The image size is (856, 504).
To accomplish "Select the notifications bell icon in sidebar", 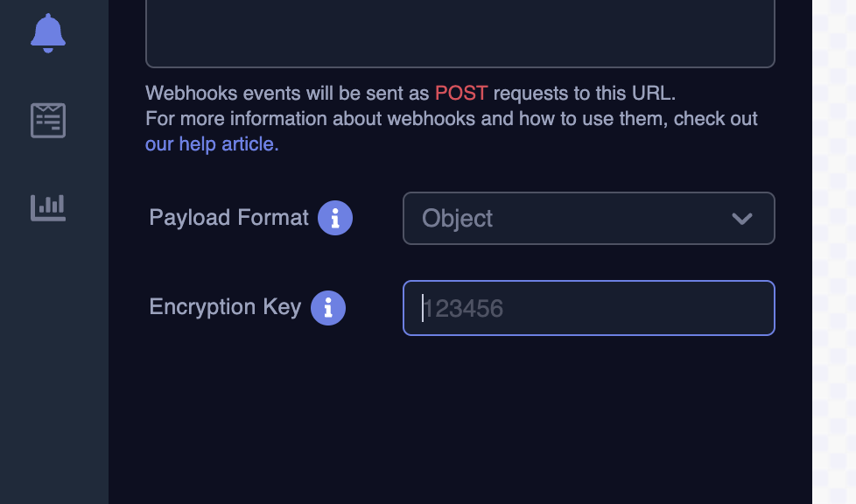I will 49,32.
